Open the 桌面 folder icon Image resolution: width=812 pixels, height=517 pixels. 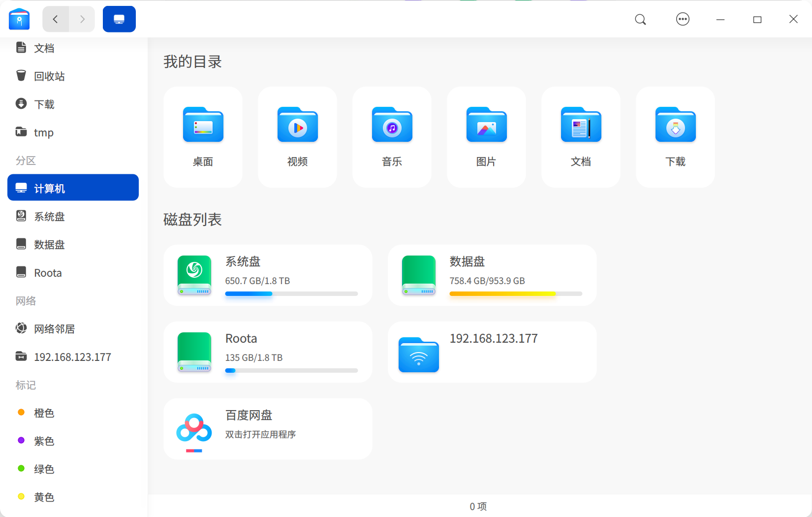(203, 125)
